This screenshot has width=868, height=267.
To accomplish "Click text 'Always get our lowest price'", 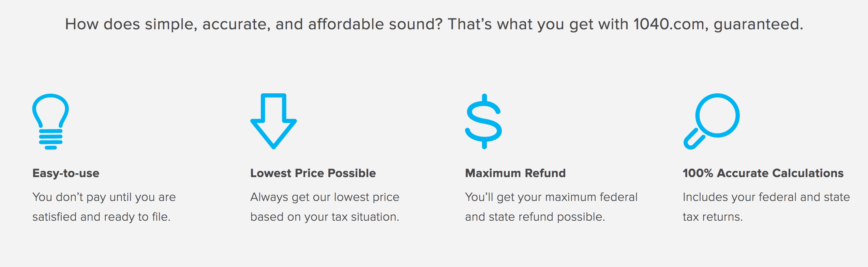I will coord(325,197).
